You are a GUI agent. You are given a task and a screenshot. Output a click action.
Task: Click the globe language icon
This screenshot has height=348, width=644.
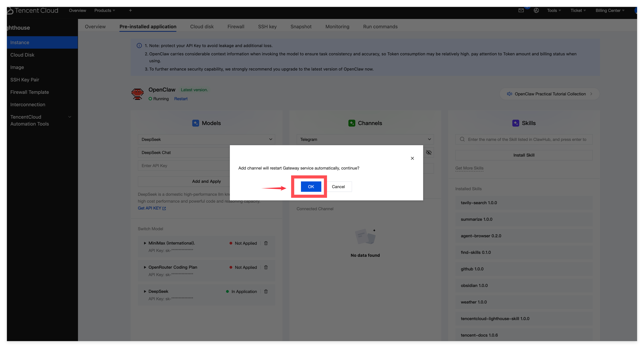536,11
